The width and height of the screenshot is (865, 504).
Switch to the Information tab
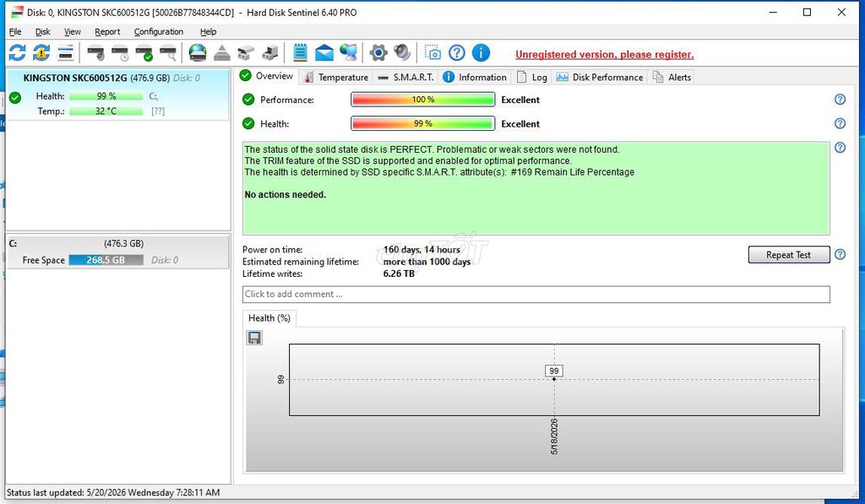475,77
